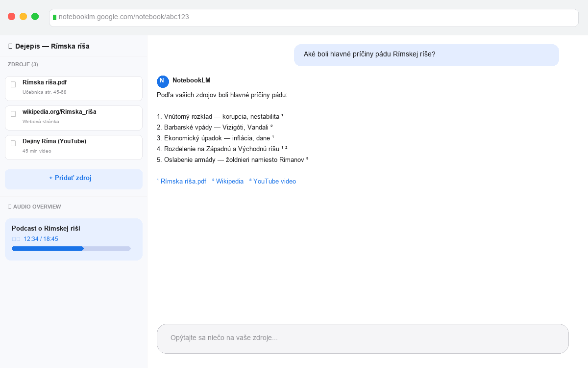Select the Dejiny Ríma (YouTube) source checkbox
Image resolution: width=588 pixels, height=368 pixels.
(13, 143)
